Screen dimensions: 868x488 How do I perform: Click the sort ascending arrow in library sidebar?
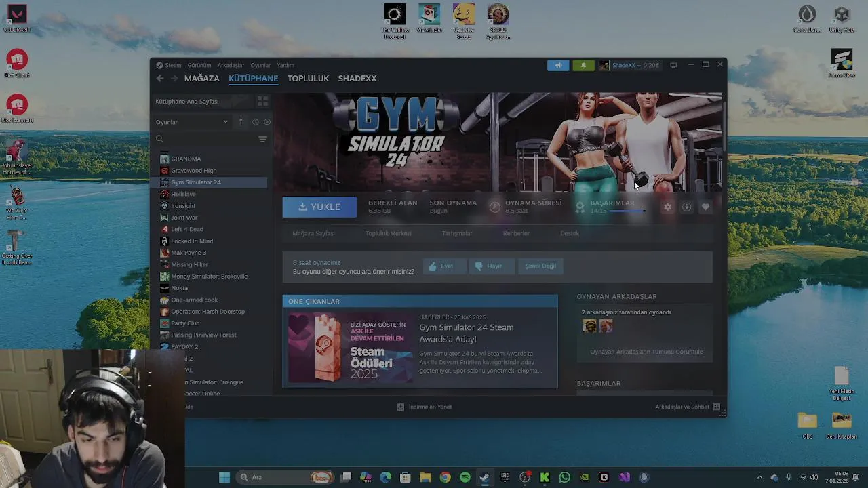point(241,122)
